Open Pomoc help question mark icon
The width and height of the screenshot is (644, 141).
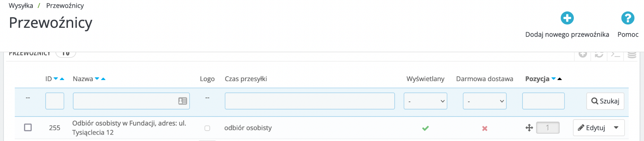point(628,18)
